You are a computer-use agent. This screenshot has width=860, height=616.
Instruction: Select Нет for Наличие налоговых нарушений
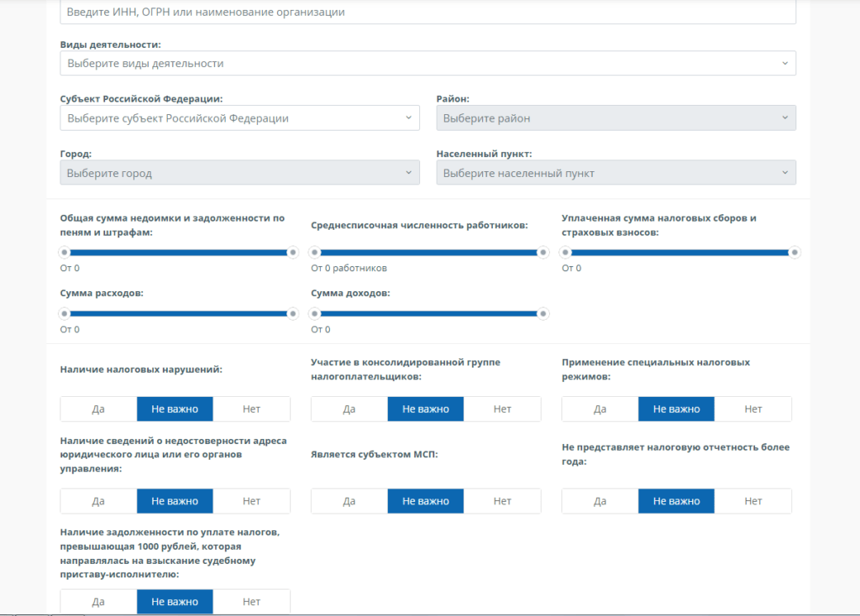click(x=251, y=410)
